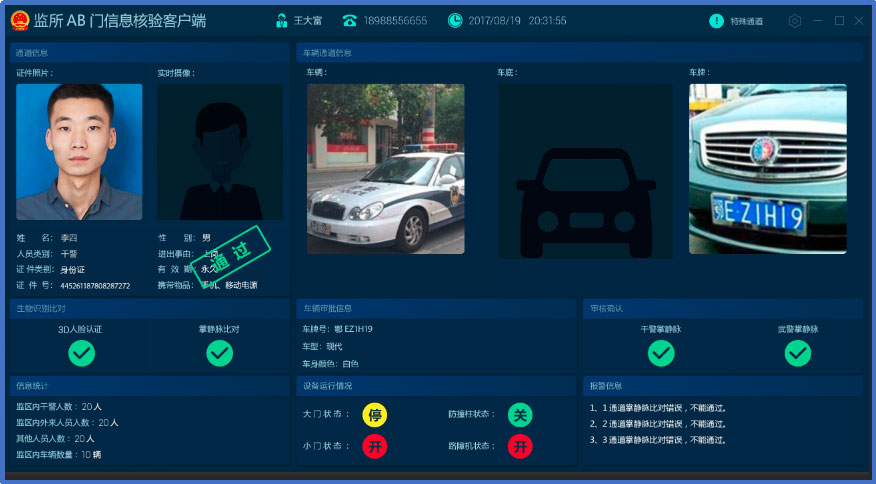The image size is (876, 484).
Task: Click the 大门状态 label
Action: click(x=326, y=414)
